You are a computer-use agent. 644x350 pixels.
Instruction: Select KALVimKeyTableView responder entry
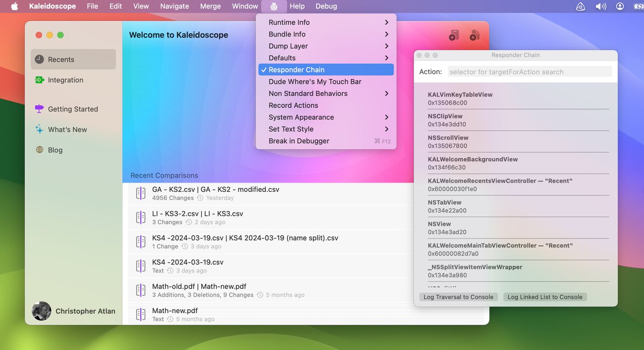(518, 99)
